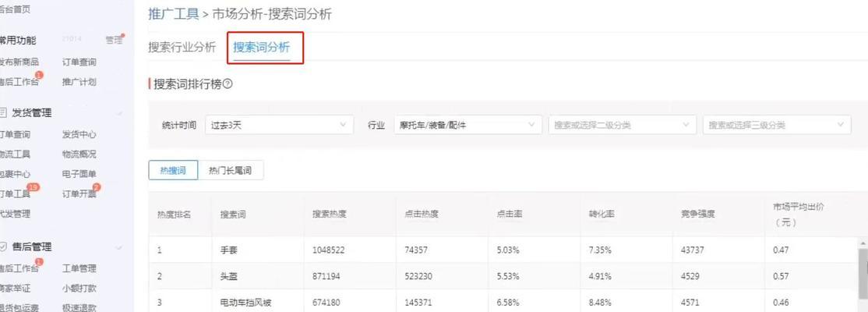Viewport: 868px width, 312px height.
Task: Click the 售后管理 section icon
Action: point(3,247)
